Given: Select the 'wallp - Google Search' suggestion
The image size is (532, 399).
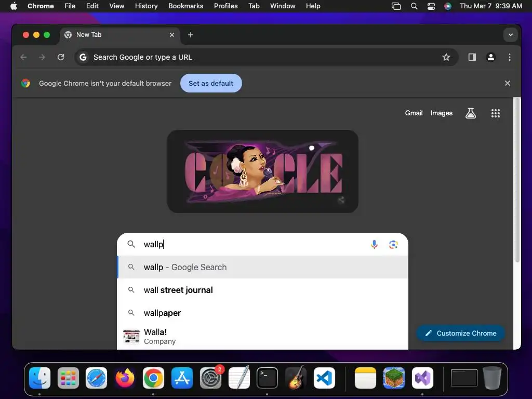Looking at the screenshot, I should pyautogui.click(x=262, y=267).
